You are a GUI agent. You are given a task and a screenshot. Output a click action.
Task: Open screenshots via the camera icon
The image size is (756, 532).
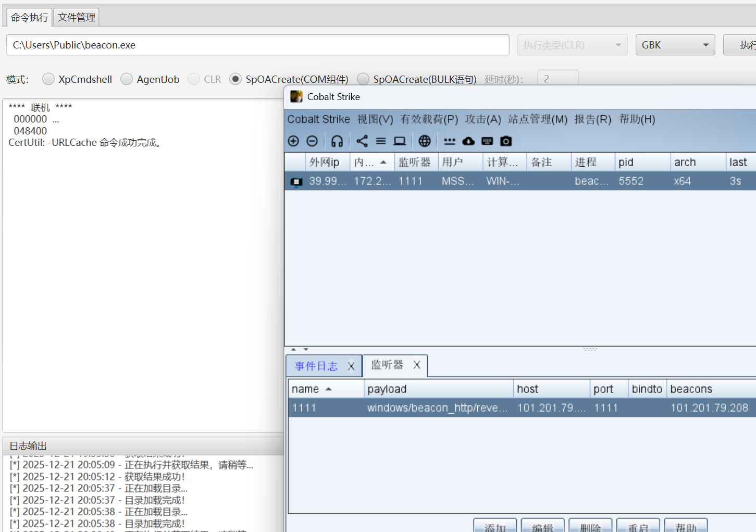click(x=506, y=141)
